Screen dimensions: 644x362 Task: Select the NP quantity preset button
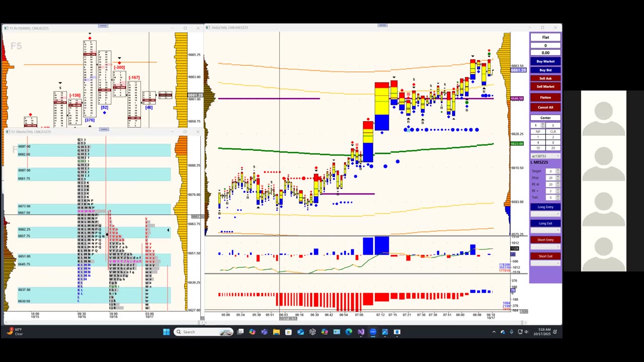pyautogui.click(x=538, y=131)
